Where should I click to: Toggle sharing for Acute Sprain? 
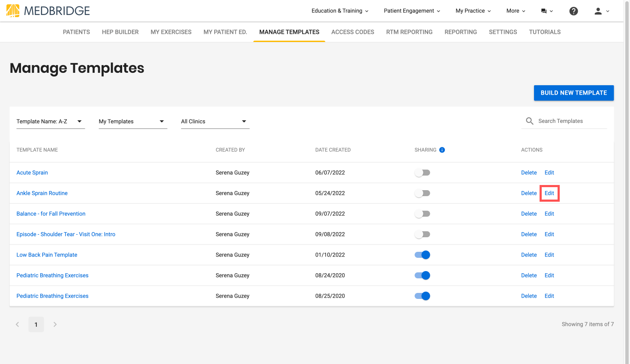[422, 173]
